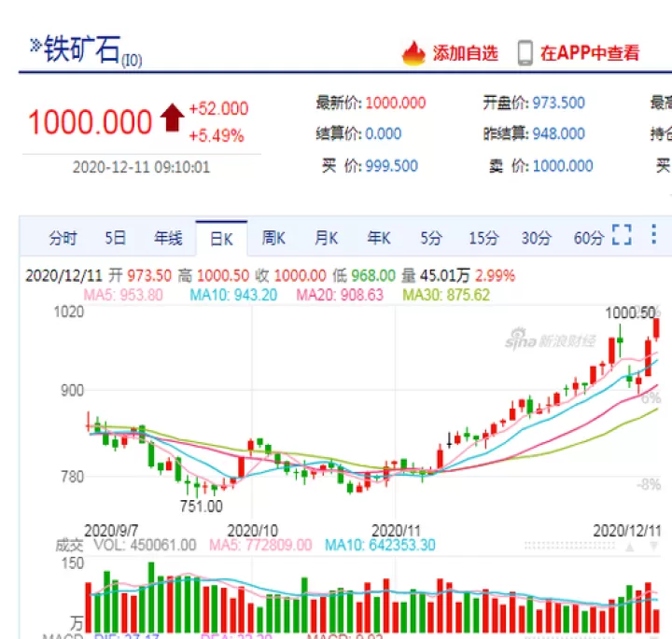
Task: Click the 开盘价 973.500 value
Action: click(558, 103)
